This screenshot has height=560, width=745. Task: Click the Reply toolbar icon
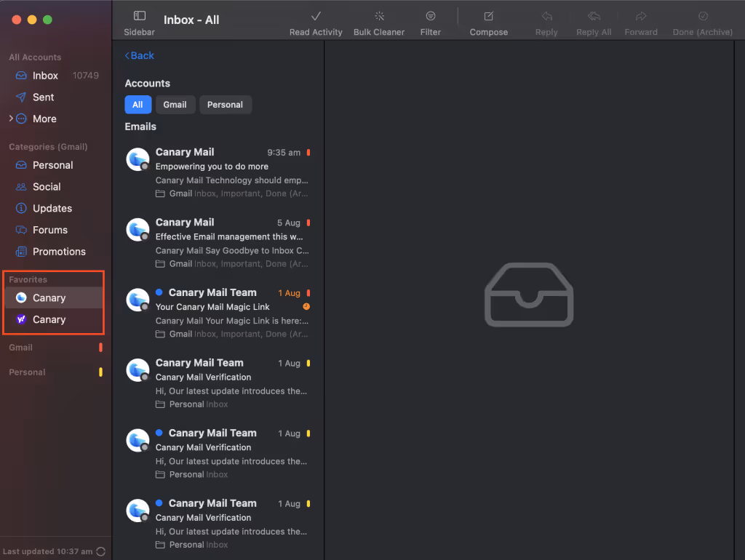pyautogui.click(x=546, y=16)
